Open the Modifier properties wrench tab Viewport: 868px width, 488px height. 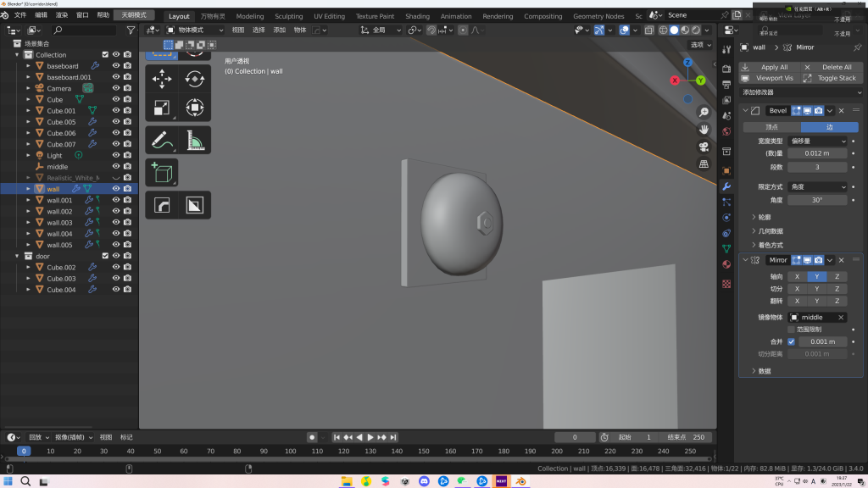[x=726, y=186]
